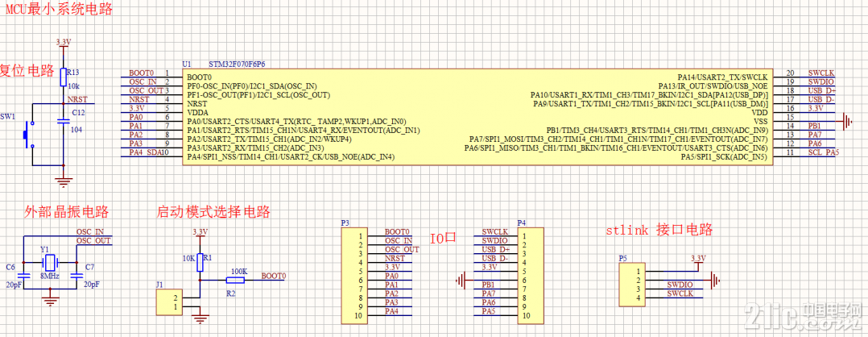Click the PA14/USART2_TX/SWCLK pin name inside U1
This screenshot has height=337, width=868.
pos(723,77)
